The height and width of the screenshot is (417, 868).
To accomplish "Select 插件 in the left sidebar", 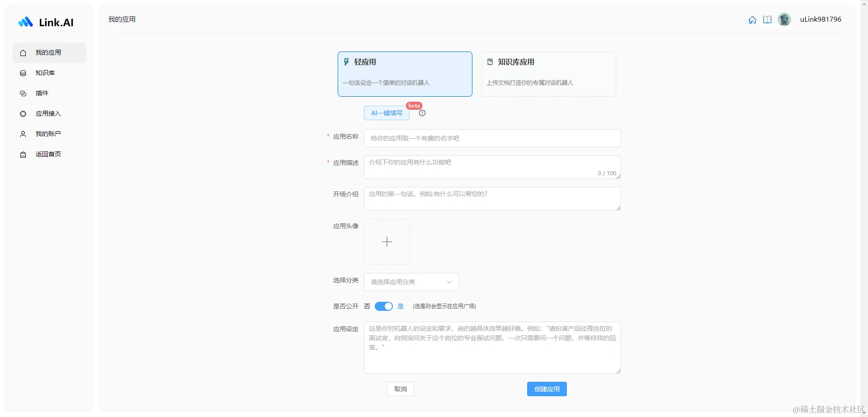I will point(42,93).
